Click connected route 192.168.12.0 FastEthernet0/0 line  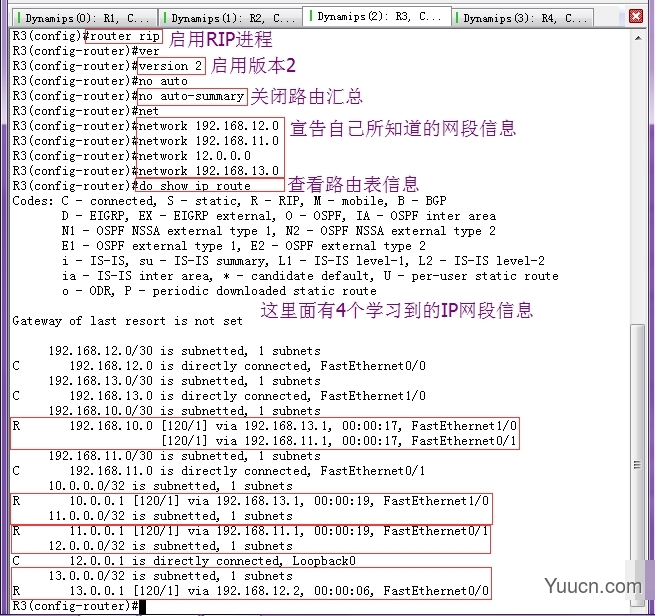click(219, 366)
